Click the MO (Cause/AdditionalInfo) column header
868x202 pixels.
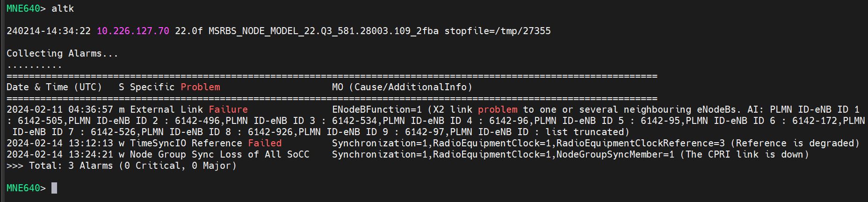pos(402,87)
